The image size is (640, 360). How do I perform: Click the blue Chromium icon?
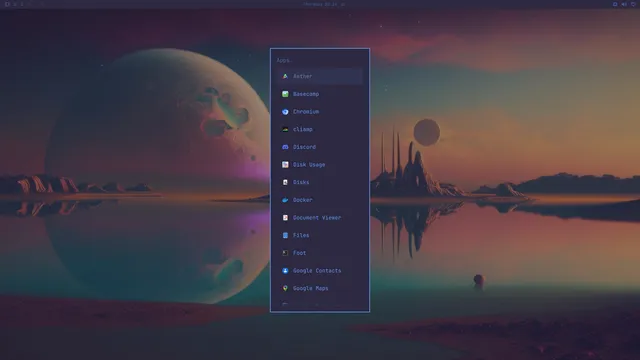pyautogui.click(x=285, y=111)
